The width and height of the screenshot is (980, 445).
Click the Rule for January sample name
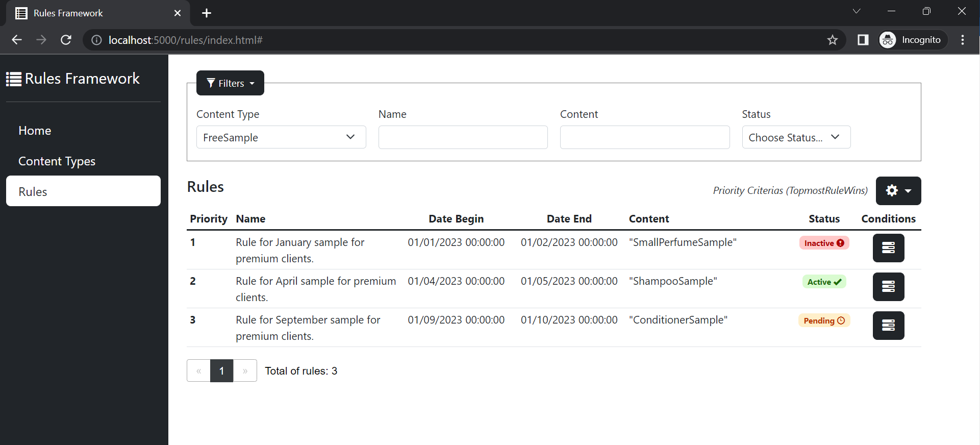pos(300,251)
